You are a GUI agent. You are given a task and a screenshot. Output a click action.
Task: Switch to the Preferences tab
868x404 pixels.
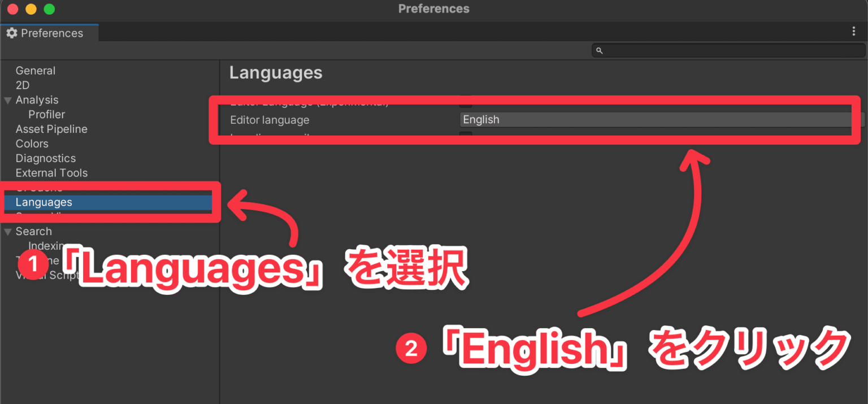point(51,33)
